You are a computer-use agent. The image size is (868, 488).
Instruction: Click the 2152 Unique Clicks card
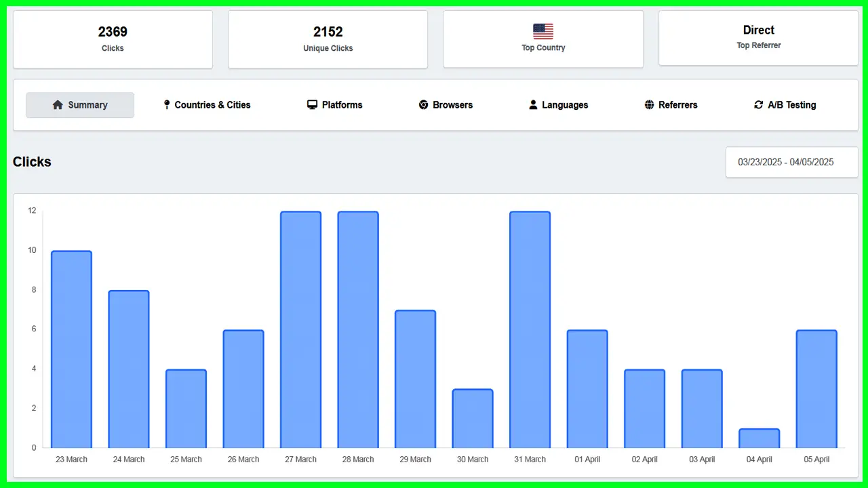point(328,39)
